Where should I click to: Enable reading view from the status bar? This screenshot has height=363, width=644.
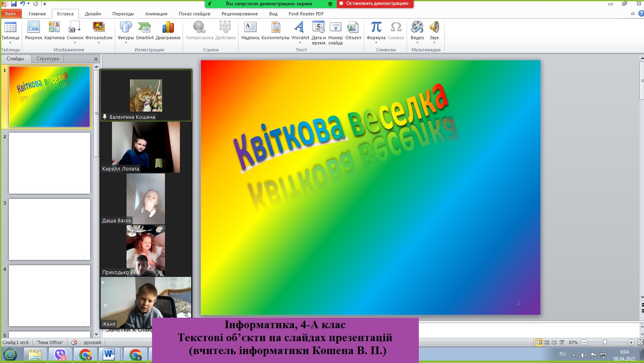[554, 342]
